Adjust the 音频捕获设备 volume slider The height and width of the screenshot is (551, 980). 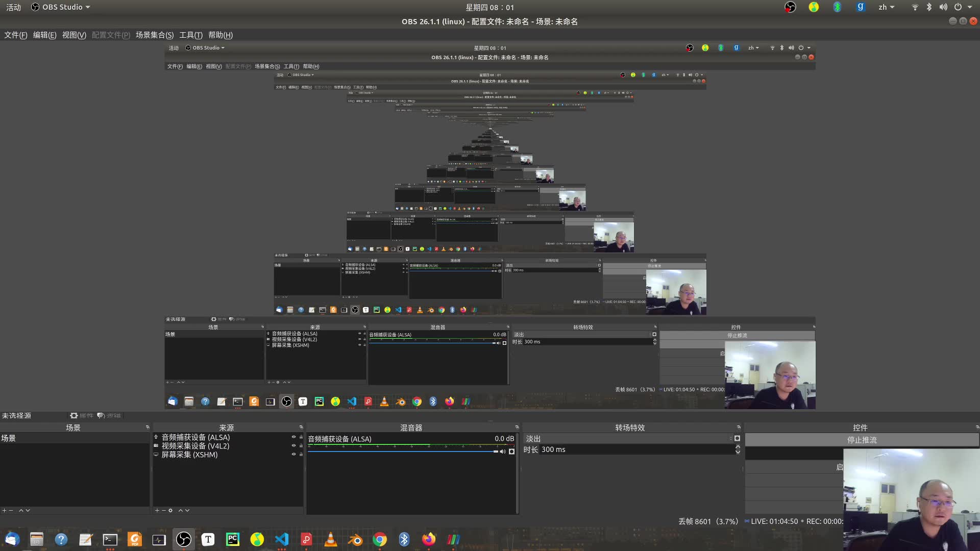[x=403, y=452]
